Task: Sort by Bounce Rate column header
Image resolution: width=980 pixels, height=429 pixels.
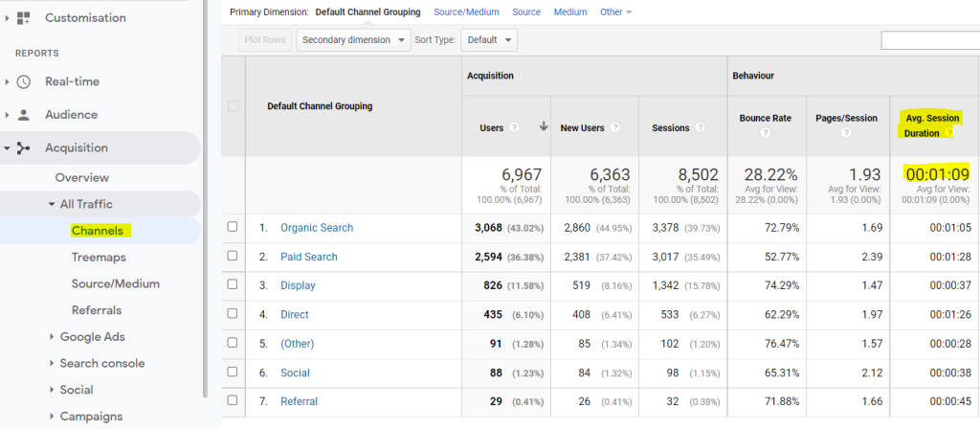Action: pos(765,118)
